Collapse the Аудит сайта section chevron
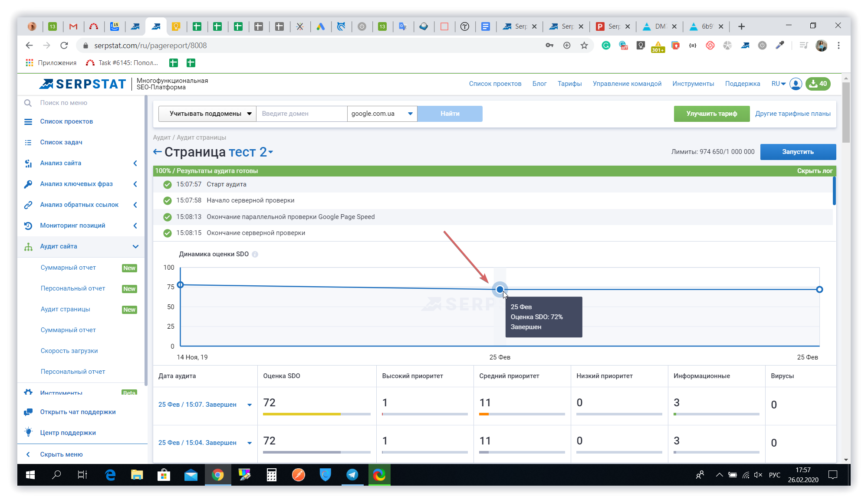 point(135,246)
